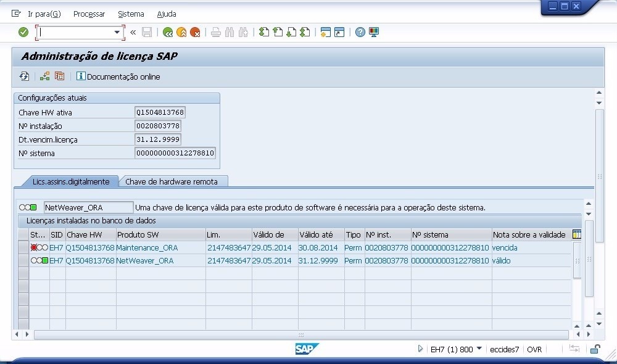Open the Sistema menu

(x=131, y=14)
